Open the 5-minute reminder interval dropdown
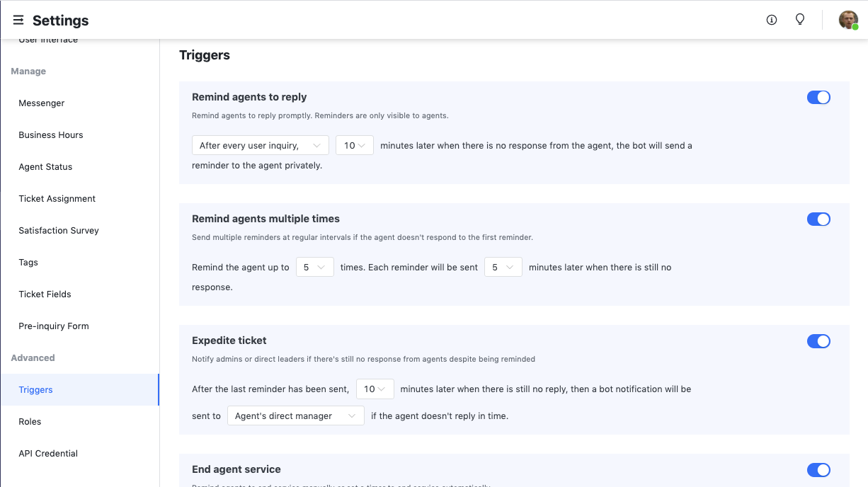The image size is (868, 487). 503,267
